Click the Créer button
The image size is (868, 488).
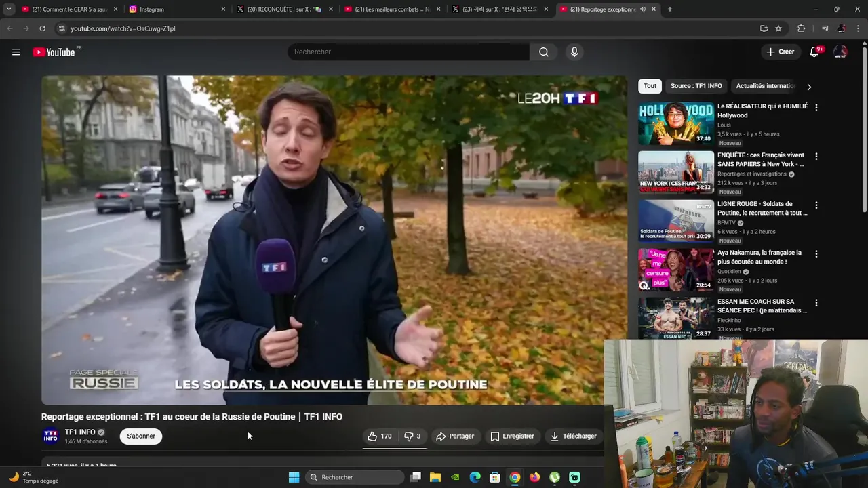tap(780, 52)
